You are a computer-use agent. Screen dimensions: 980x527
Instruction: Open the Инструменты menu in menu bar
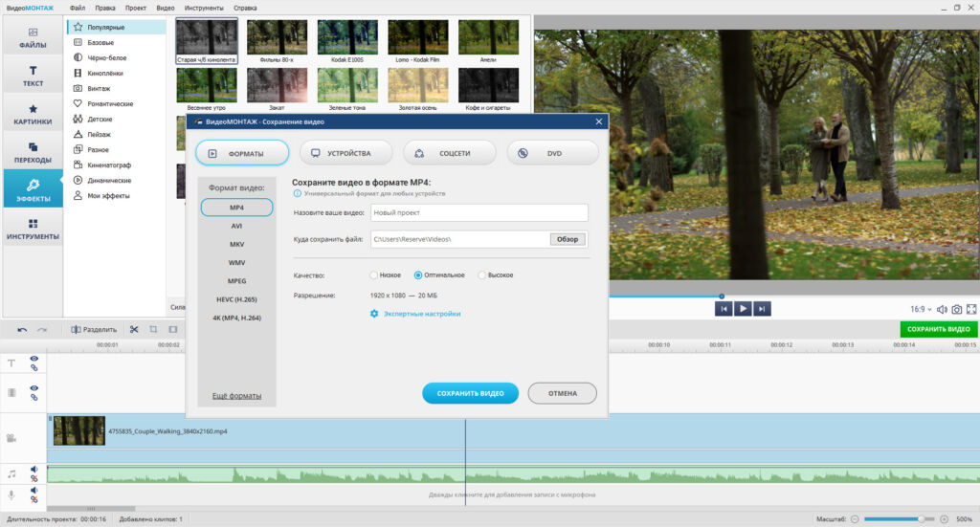(204, 8)
